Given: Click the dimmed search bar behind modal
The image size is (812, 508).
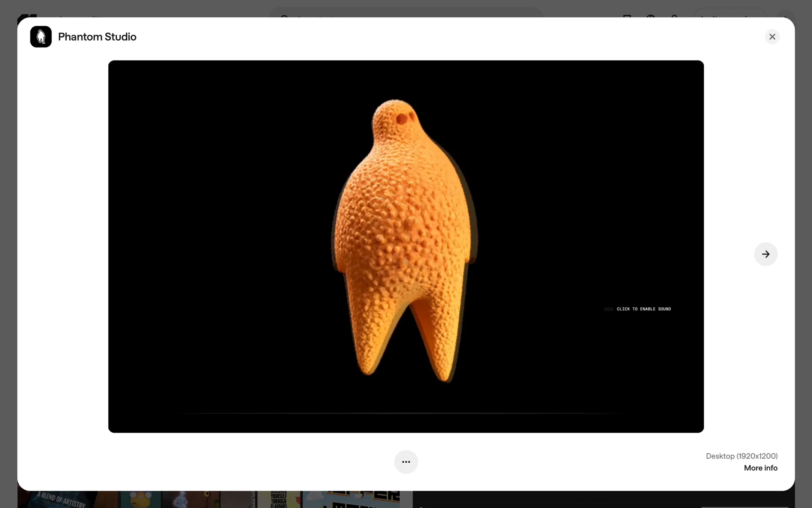Looking at the screenshot, I should 406,13.
